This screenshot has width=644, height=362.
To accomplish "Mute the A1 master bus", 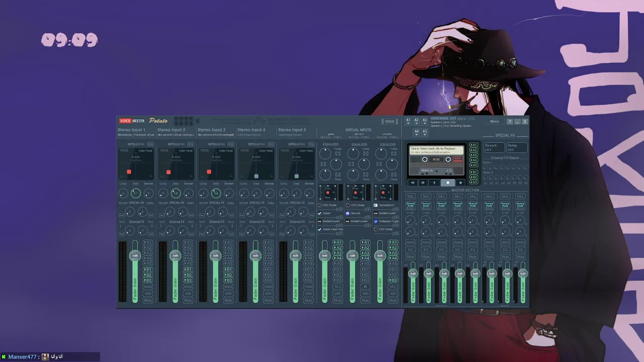I will (x=411, y=256).
